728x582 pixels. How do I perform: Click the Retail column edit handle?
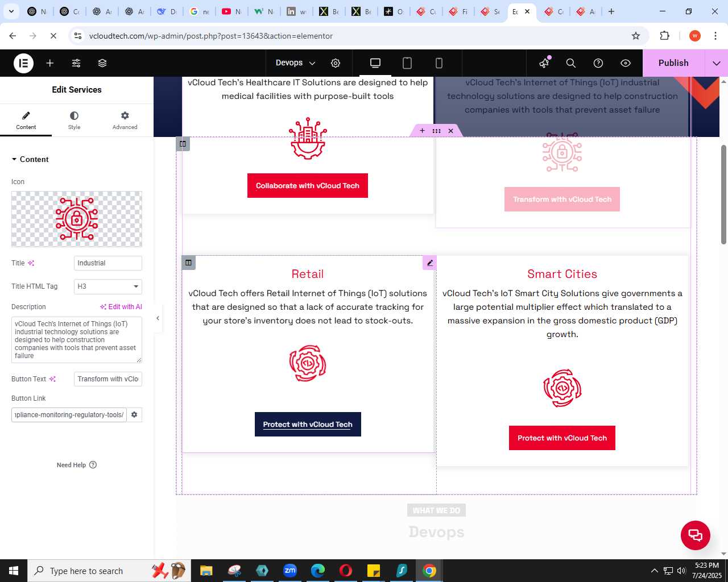tap(188, 263)
